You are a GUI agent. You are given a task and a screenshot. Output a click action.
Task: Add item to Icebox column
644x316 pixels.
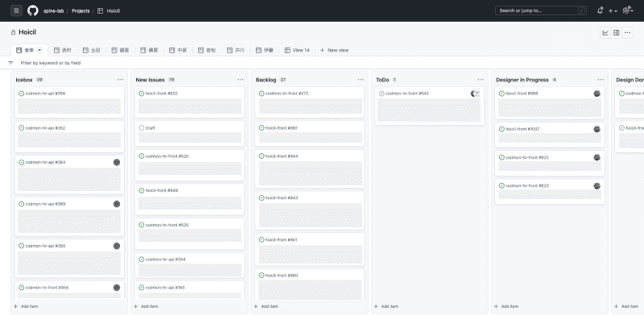26,306
